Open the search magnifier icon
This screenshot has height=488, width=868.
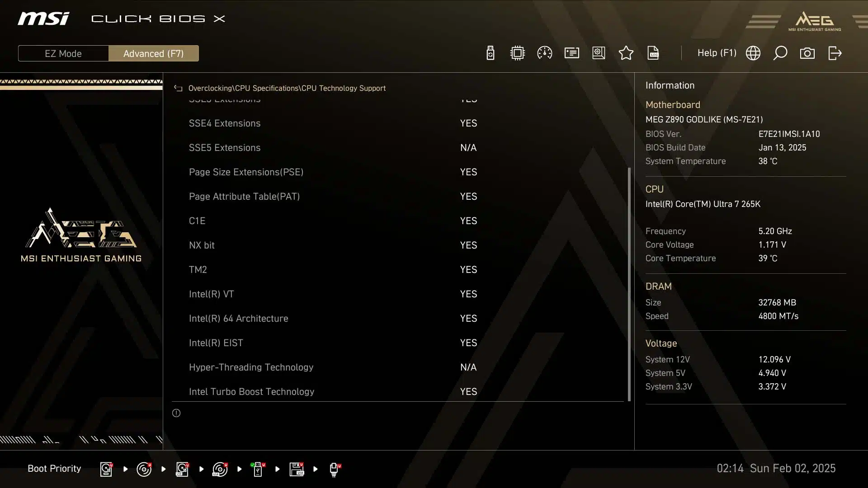point(780,53)
